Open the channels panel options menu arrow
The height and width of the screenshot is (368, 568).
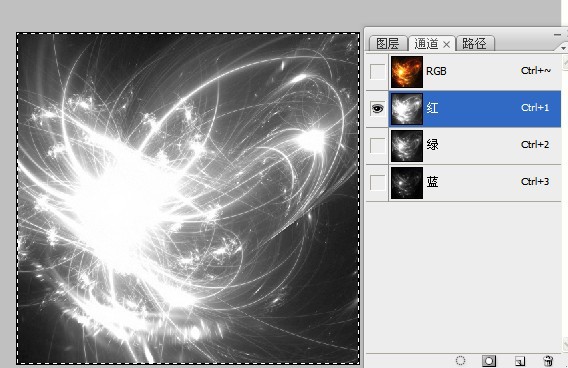coord(563,48)
